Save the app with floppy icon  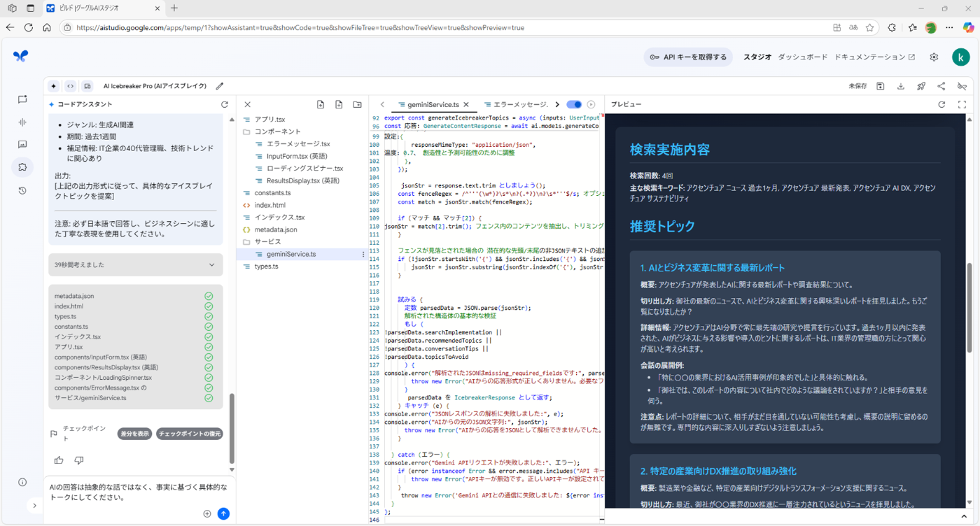[881, 86]
